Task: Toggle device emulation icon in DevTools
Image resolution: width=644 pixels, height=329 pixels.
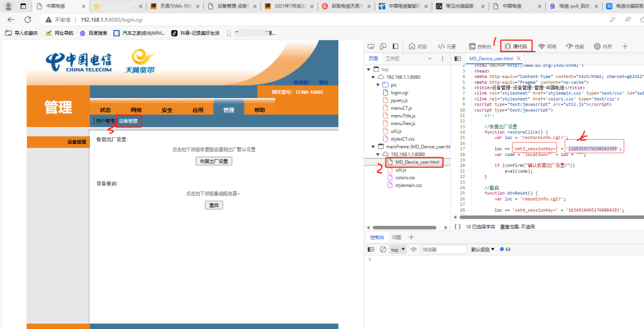Action: (x=383, y=47)
